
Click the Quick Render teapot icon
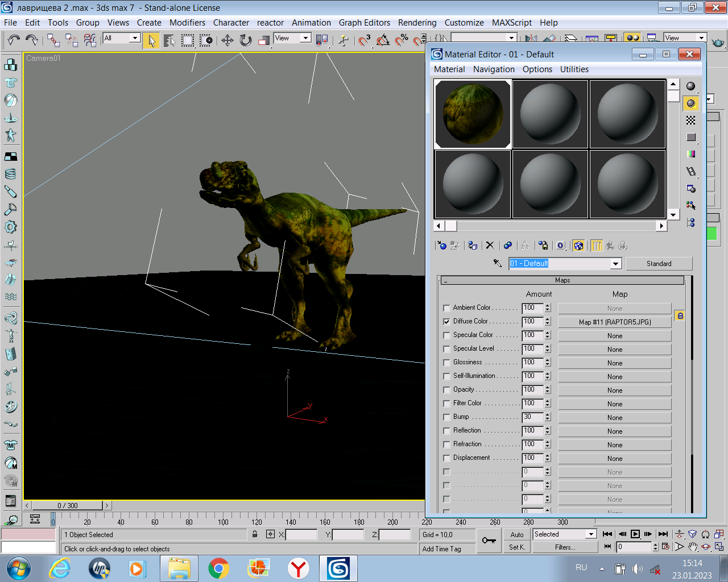click(718, 41)
